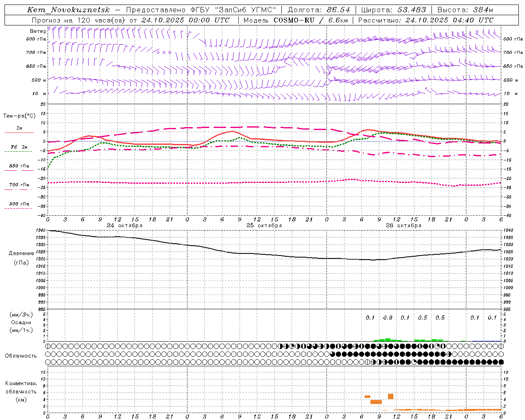Click the Осадки precipitation label
This screenshot has height=420, width=525.
pos(21,322)
